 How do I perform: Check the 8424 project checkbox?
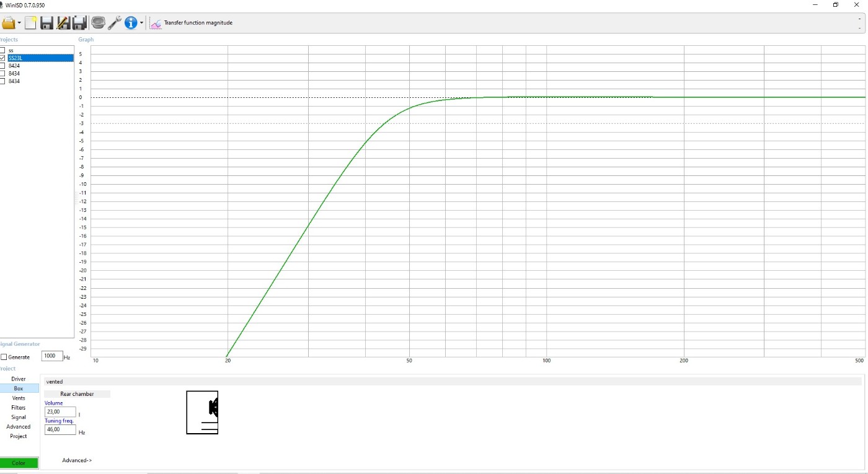tap(2, 66)
